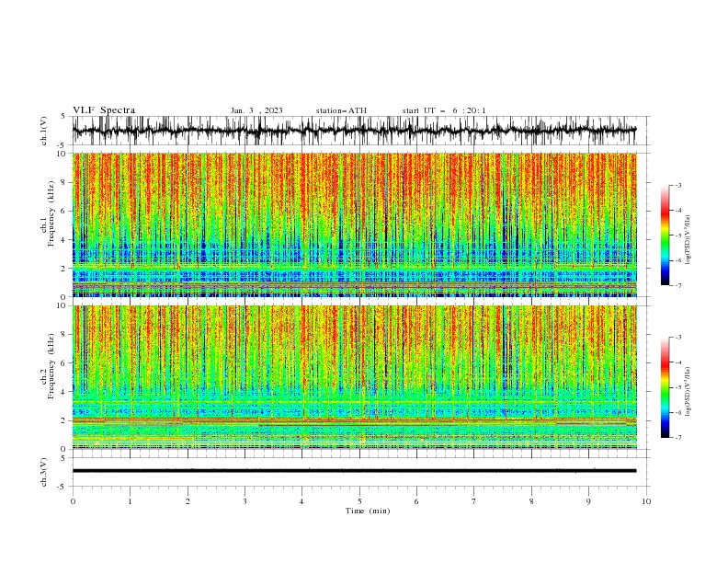
Task: Click time axis tick label "7"
Action: 474,501
